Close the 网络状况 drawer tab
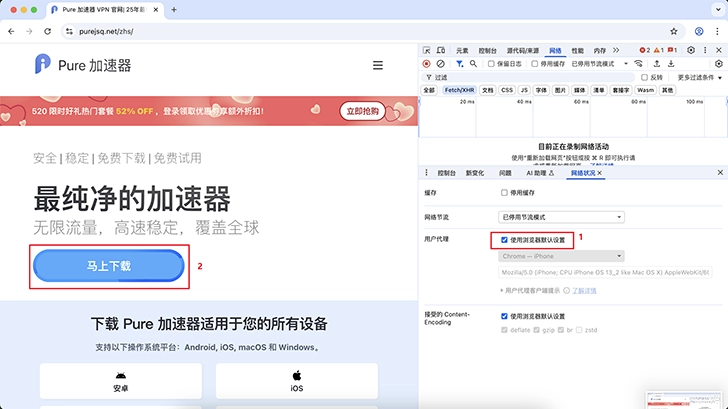The image size is (728, 409). click(x=599, y=173)
